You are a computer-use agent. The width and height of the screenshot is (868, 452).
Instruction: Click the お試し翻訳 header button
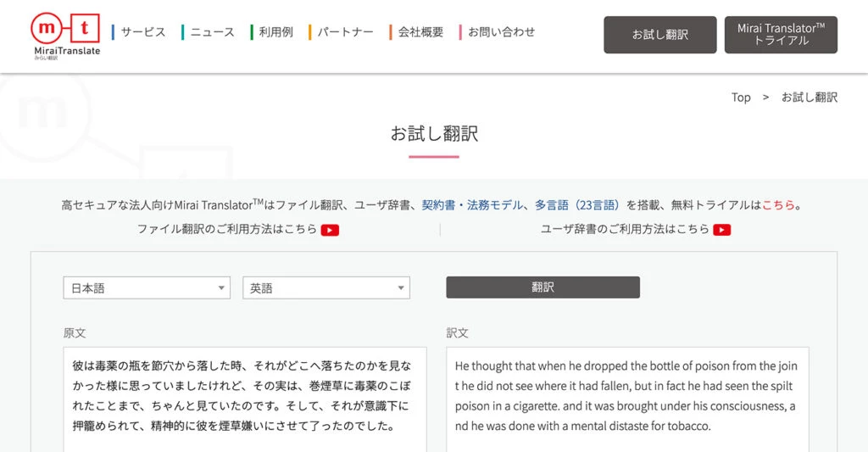pos(659,35)
